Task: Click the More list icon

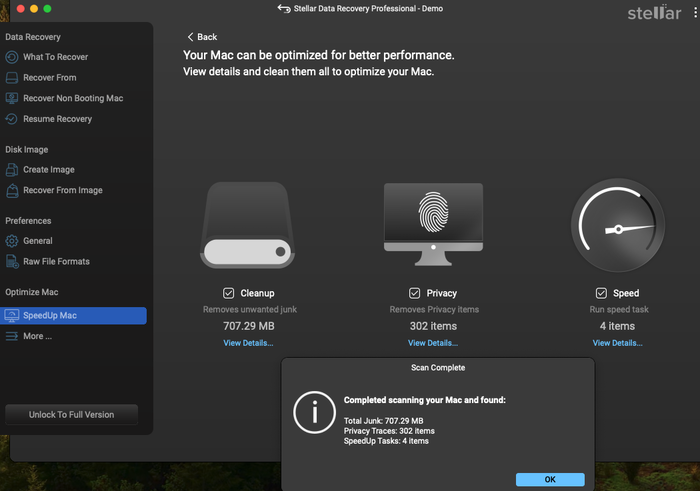Action: (x=12, y=336)
